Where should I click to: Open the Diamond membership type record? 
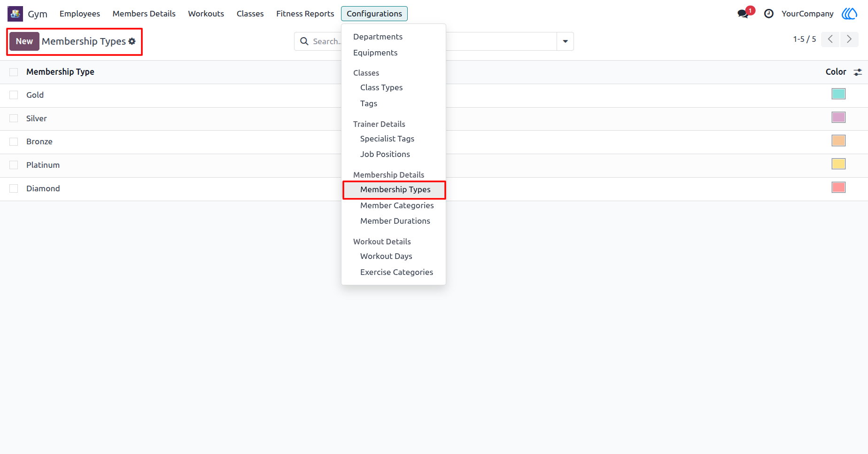point(43,188)
